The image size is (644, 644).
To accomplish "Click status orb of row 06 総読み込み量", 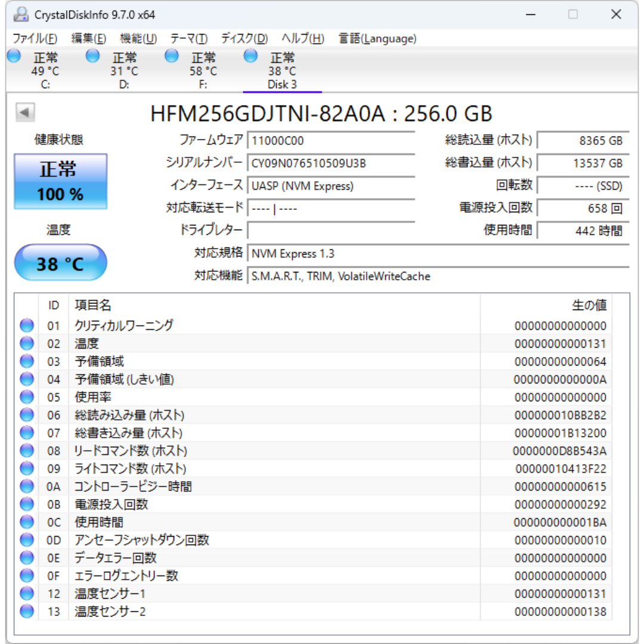I will click(27, 415).
